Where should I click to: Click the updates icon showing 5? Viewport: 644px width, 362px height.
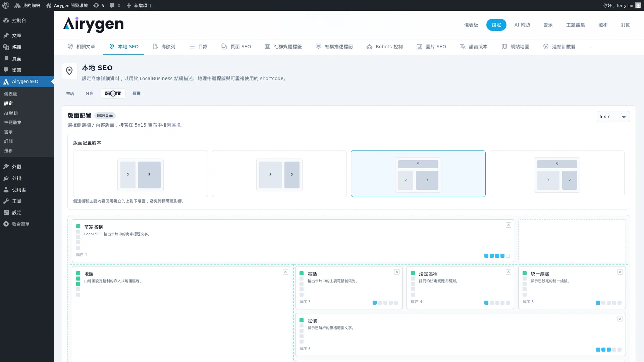tap(99, 5)
